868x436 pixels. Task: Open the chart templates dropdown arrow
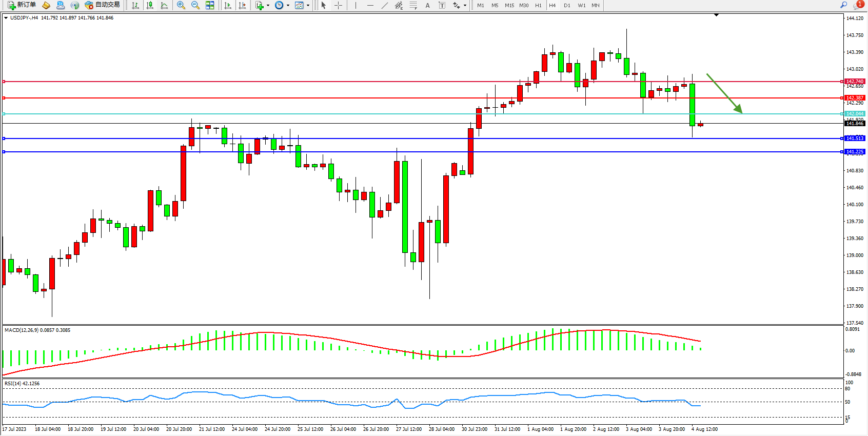[308, 6]
